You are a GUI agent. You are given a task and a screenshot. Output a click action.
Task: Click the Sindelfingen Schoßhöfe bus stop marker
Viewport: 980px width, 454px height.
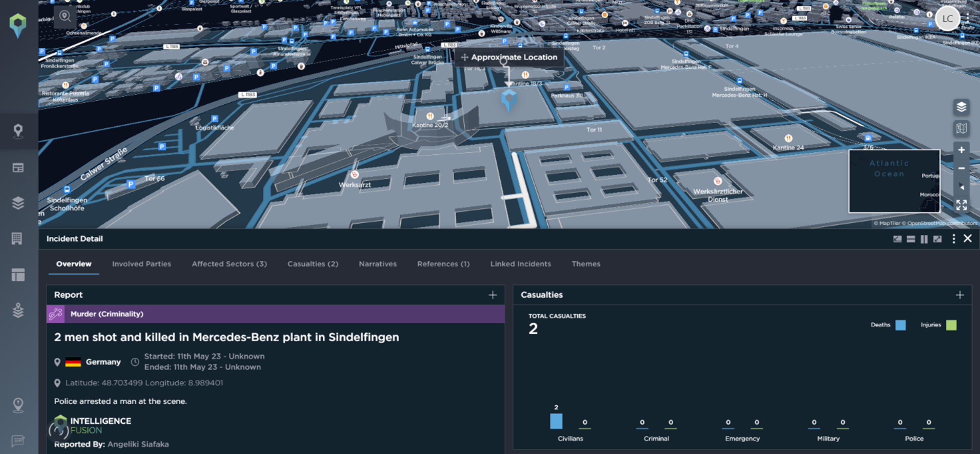[x=67, y=189]
